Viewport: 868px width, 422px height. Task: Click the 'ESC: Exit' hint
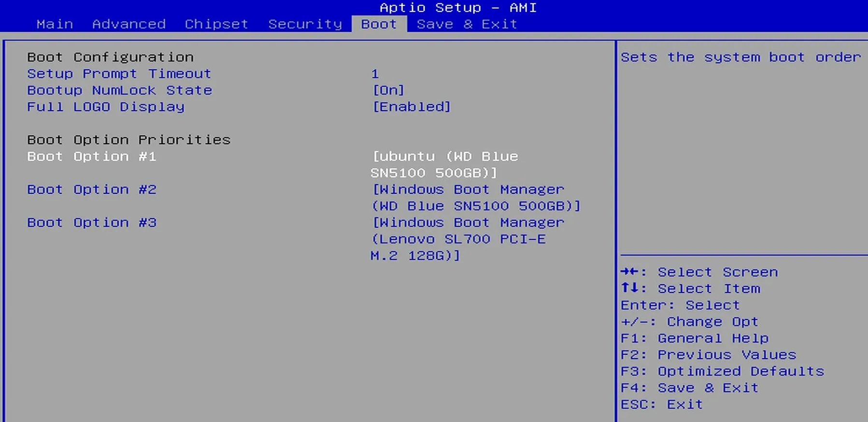[x=662, y=404]
